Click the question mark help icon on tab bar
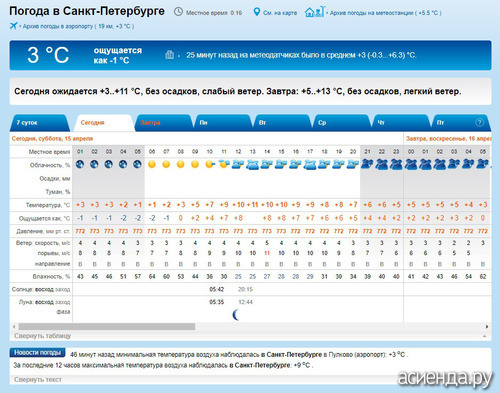The height and width of the screenshot is (393, 500). pyautogui.click(x=479, y=123)
